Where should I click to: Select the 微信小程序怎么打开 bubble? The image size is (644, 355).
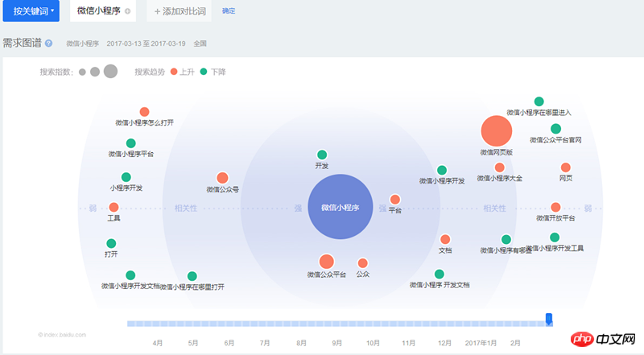point(144,112)
